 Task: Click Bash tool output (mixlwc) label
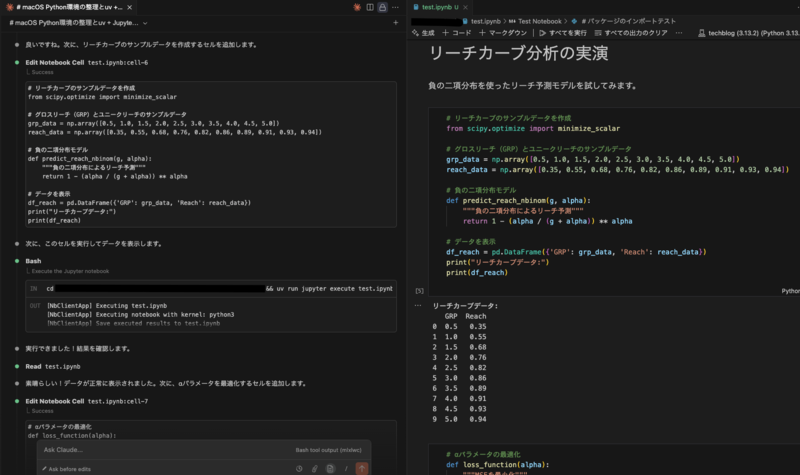pos(328,450)
